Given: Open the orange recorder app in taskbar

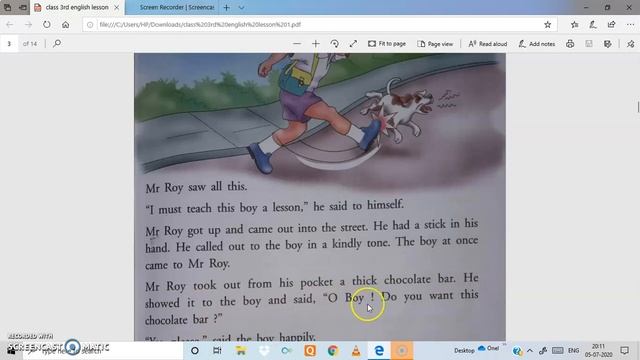Looking at the screenshot, I should pos(402,351).
